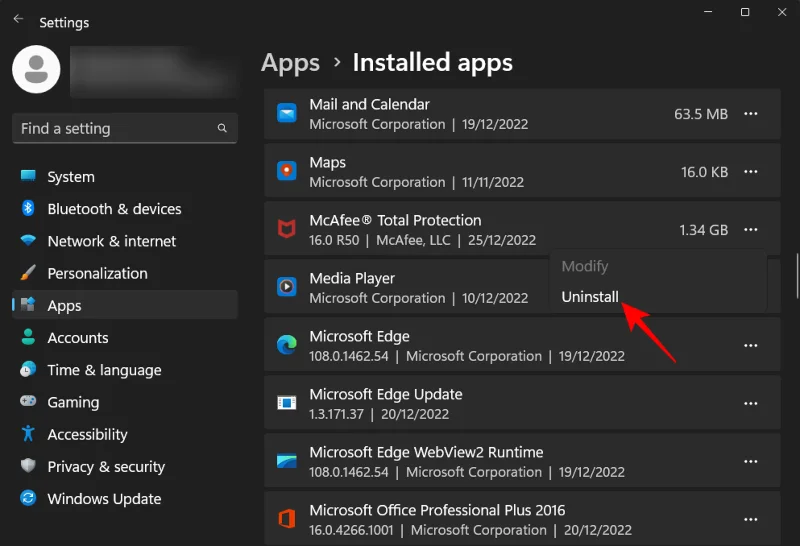Go to Accessibility settings
Image resolution: width=800 pixels, height=546 pixels.
pos(125,434)
